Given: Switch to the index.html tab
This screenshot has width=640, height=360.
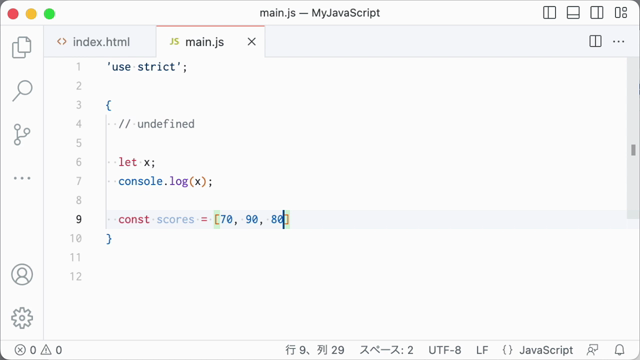Looking at the screenshot, I should 100,42.
